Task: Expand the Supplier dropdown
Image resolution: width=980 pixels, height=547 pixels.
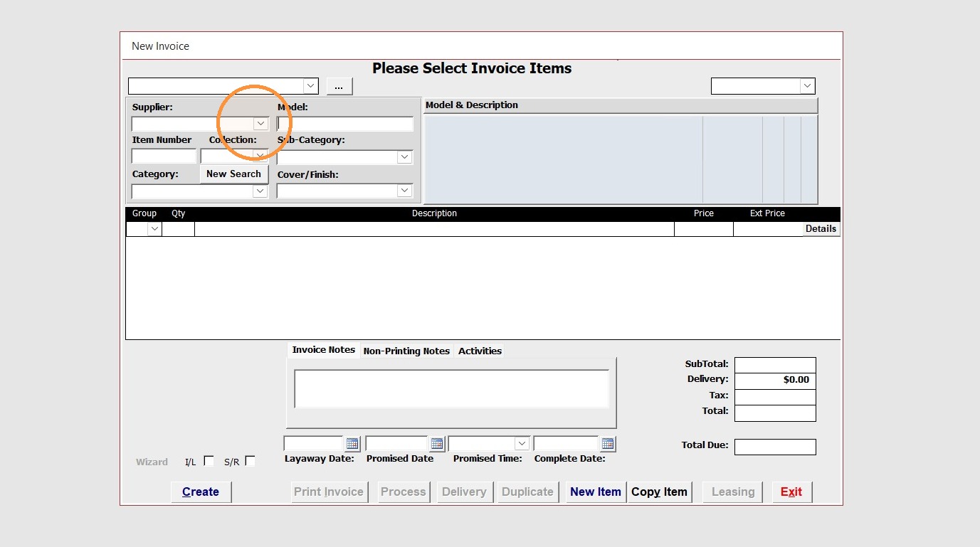Action: 261,124
